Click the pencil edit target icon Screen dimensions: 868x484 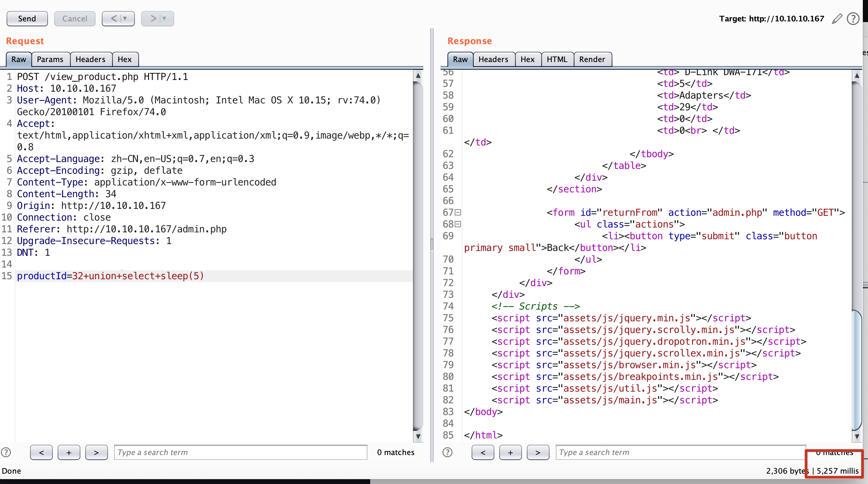click(x=837, y=19)
